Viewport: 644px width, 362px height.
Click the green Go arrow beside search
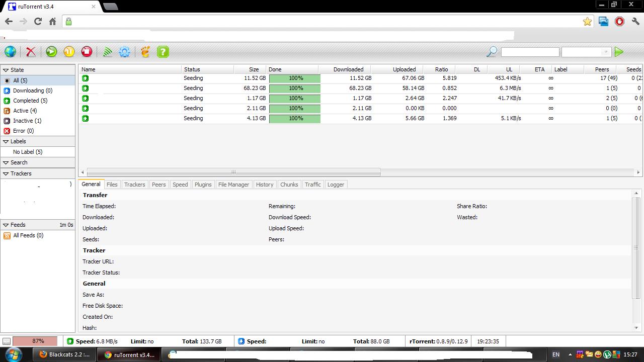[x=619, y=52]
